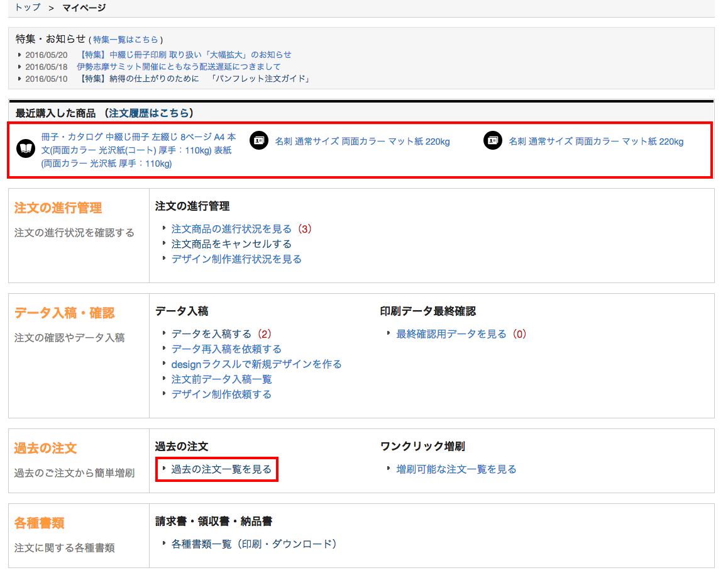Click データを入稿する link
Screen dimensions: 728x575
211,334
